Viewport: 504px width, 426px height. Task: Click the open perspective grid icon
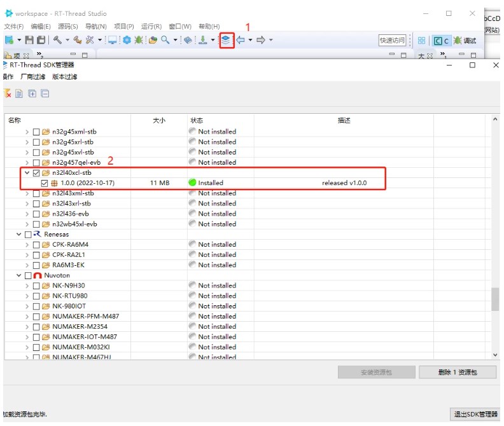coord(421,41)
